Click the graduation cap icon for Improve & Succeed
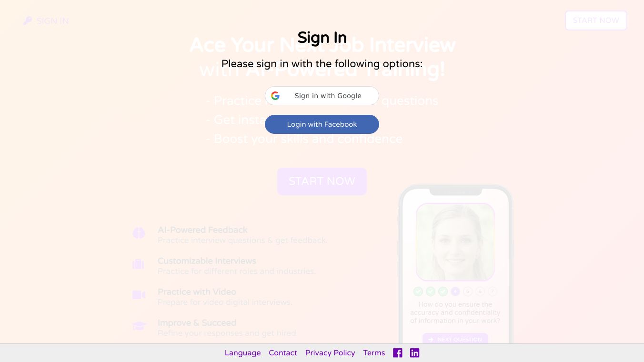Viewport: 644px width, 362px height. [139, 326]
